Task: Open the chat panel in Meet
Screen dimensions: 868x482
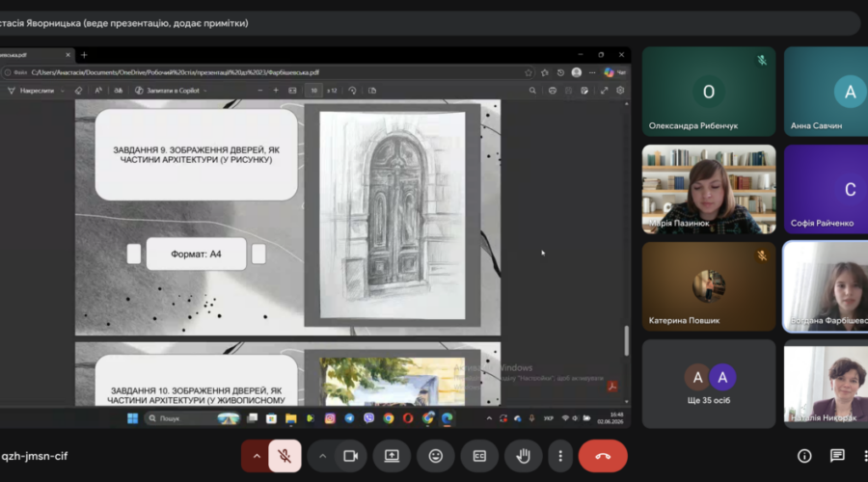Action: pos(837,455)
